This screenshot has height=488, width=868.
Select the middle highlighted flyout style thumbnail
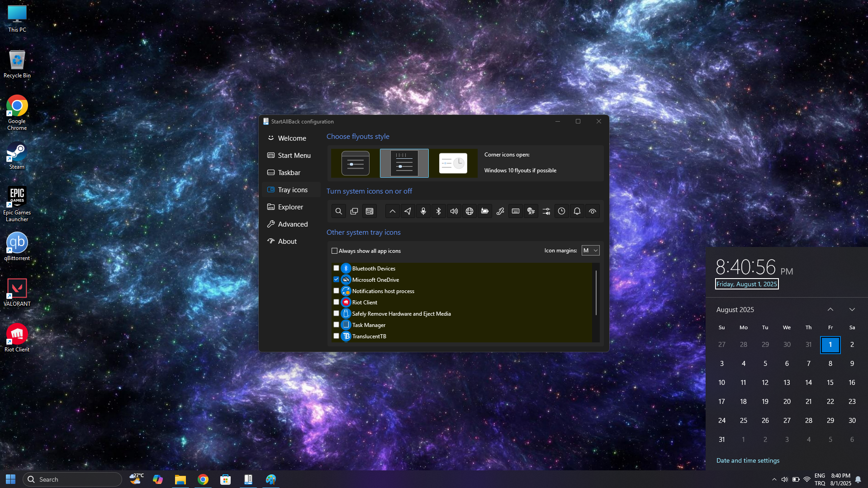404,163
